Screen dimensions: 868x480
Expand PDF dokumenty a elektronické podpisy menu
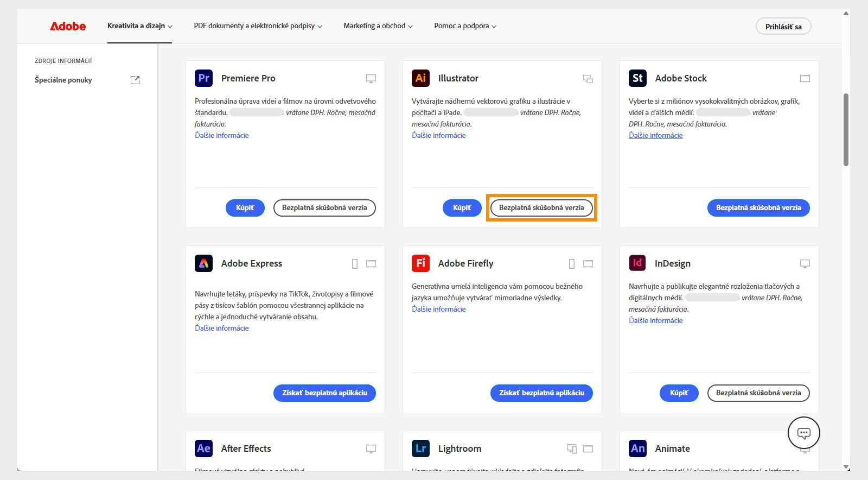click(258, 26)
